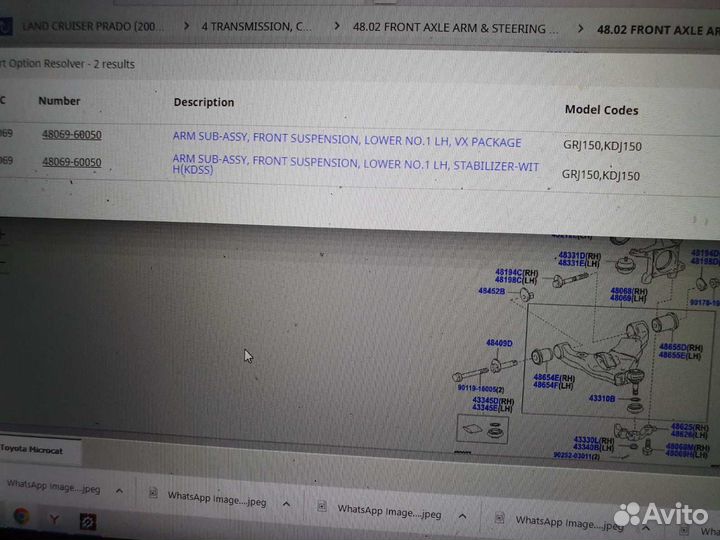Open the chevron menu of the second WhatsApp download

(285, 503)
